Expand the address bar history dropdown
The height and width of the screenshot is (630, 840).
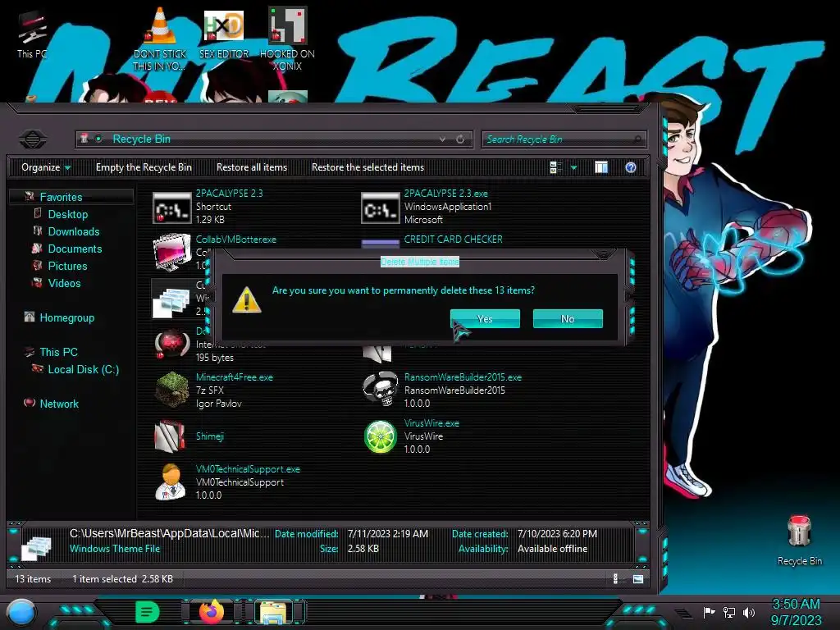442,139
